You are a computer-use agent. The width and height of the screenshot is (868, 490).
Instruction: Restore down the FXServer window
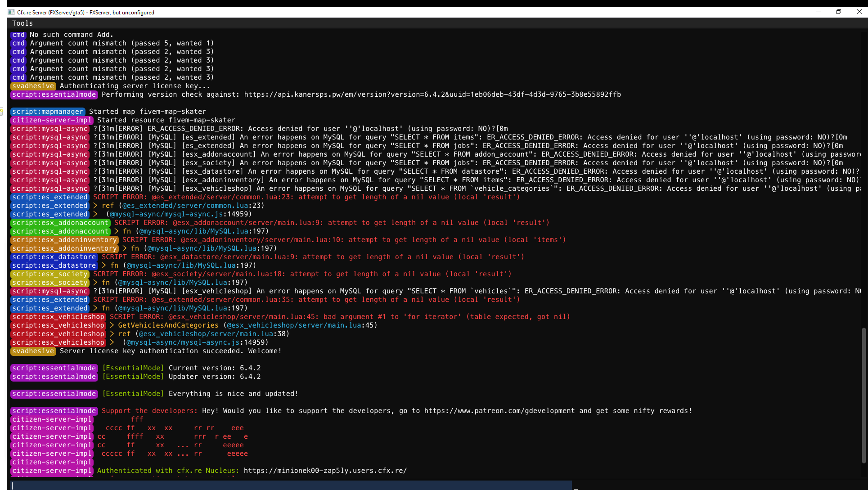(x=838, y=12)
